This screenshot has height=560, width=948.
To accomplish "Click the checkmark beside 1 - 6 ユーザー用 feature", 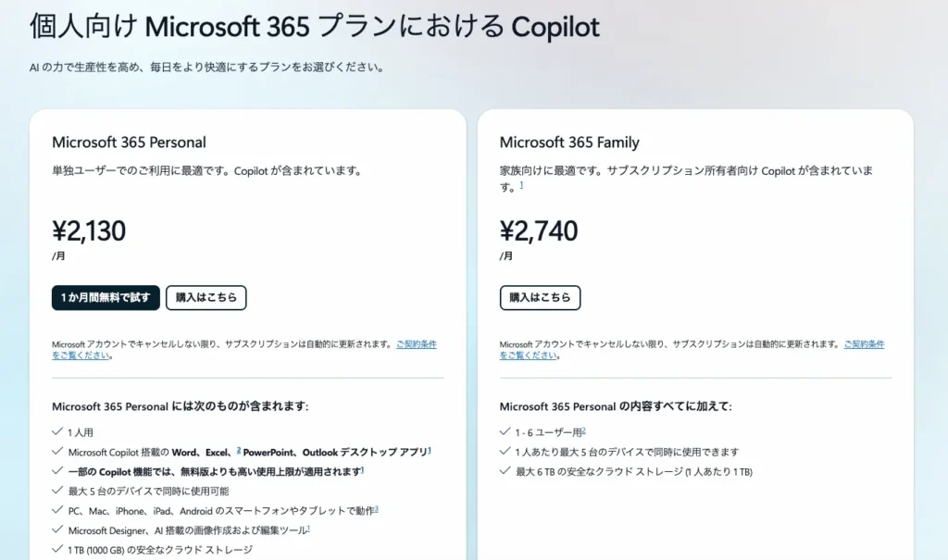I will [x=505, y=431].
